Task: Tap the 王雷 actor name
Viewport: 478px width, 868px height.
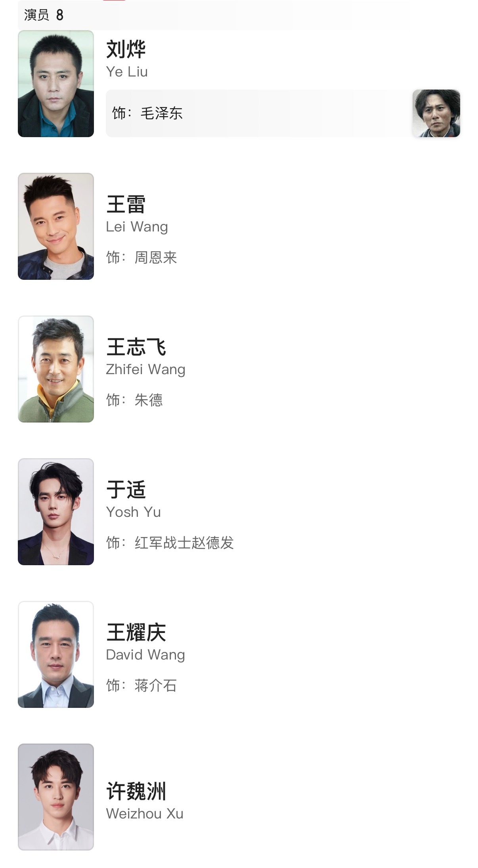Action: [x=126, y=205]
